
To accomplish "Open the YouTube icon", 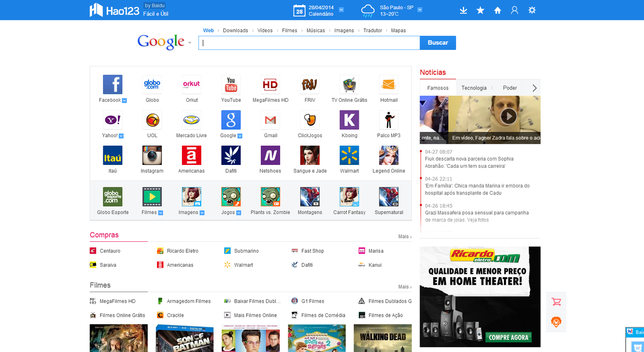I will tap(231, 84).
